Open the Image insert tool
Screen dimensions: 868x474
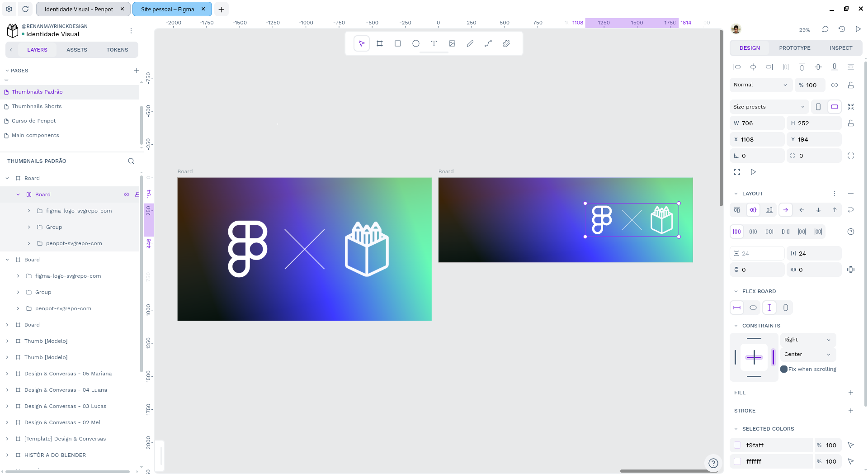pos(452,43)
